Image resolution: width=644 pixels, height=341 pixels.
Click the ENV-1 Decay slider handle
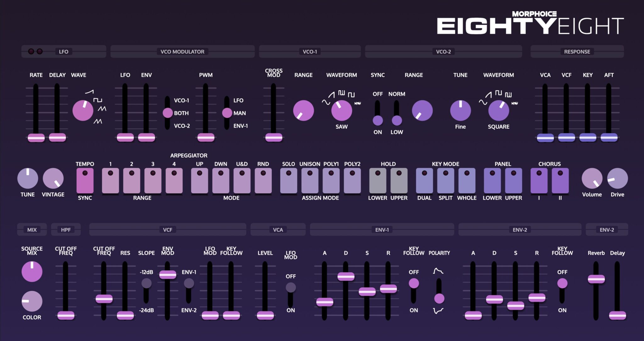pos(346,276)
